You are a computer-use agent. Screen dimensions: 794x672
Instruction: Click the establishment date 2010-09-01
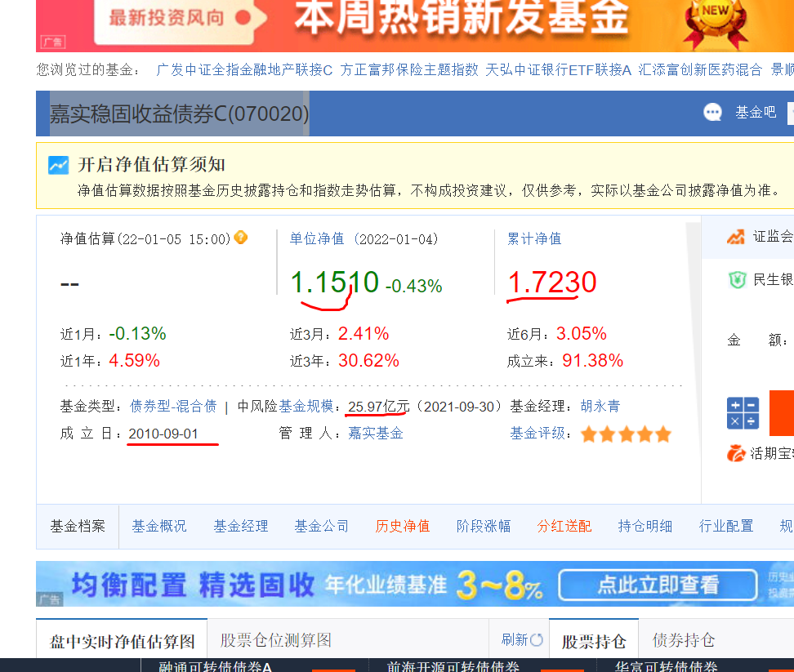pos(163,434)
